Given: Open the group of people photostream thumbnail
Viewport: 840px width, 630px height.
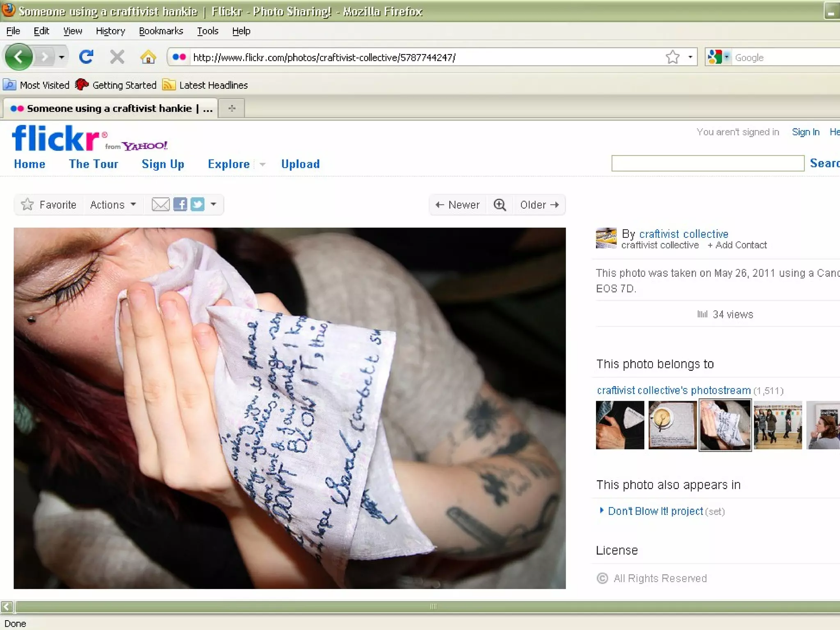Looking at the screenshot, I should pyautogui.click(x=778, y=425).
